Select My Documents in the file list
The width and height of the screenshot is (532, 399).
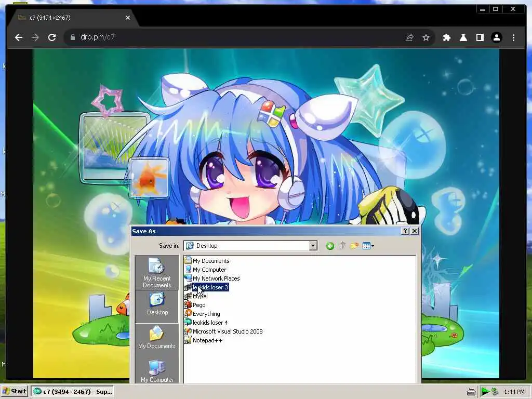207,261
